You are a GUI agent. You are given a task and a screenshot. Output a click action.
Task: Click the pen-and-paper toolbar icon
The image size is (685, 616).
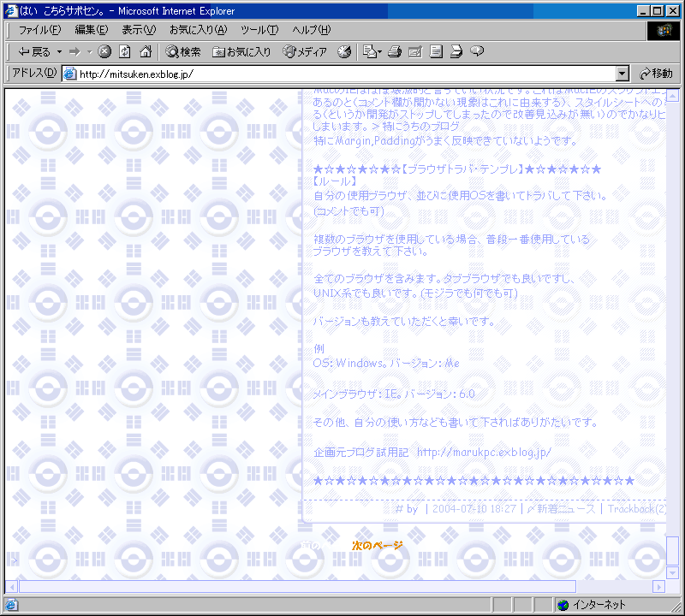click(456, 52)
